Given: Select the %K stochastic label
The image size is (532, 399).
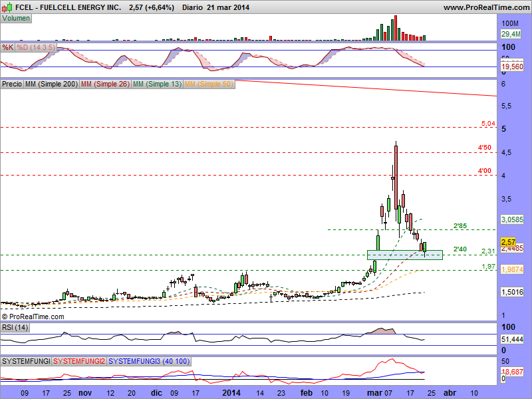Looking at the screenshot, I should coord(7,47).
